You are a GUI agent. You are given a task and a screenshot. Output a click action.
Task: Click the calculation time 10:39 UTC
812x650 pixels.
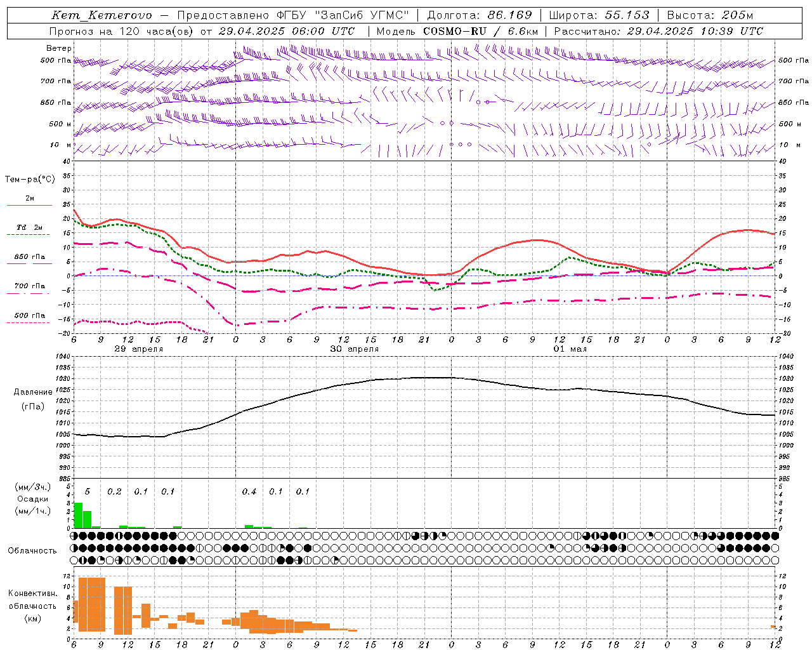coord(731,31)
